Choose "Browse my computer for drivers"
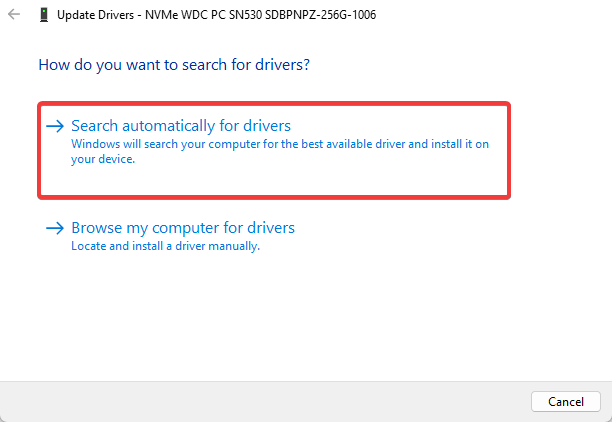The height and width of the screenshot is (422, 612). 183,228
